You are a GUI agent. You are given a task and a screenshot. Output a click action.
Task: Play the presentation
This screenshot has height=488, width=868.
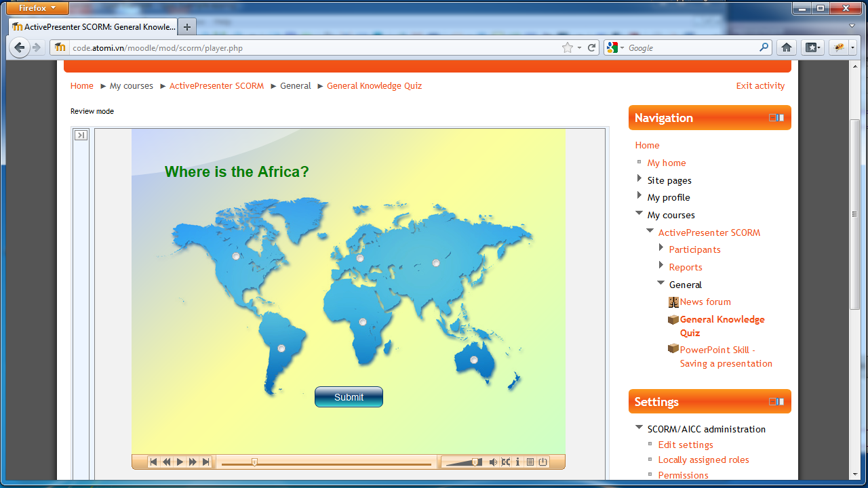(x=180, y=462)
